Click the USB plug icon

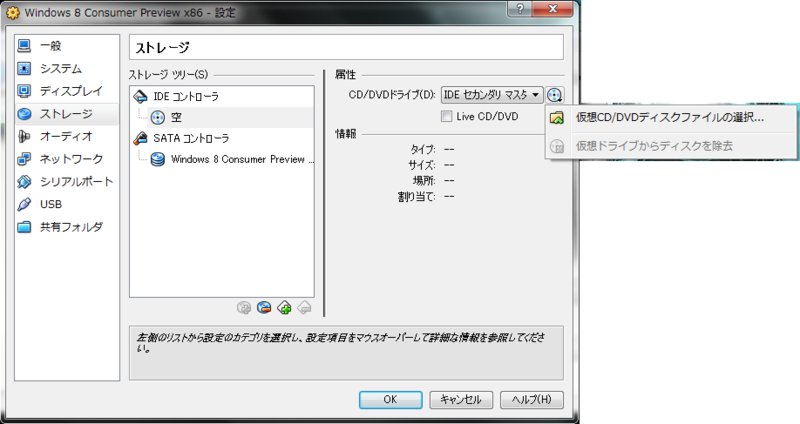pos(24,204)
